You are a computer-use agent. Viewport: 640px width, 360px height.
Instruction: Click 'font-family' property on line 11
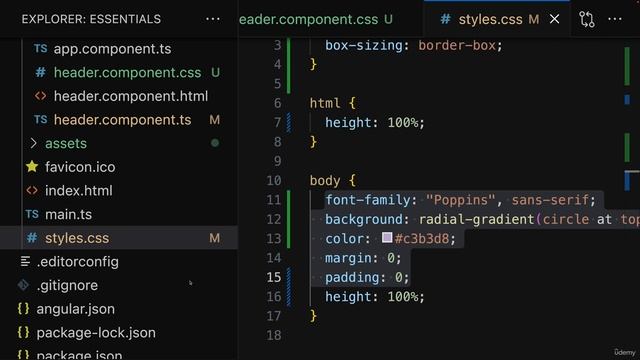[368, 200]
